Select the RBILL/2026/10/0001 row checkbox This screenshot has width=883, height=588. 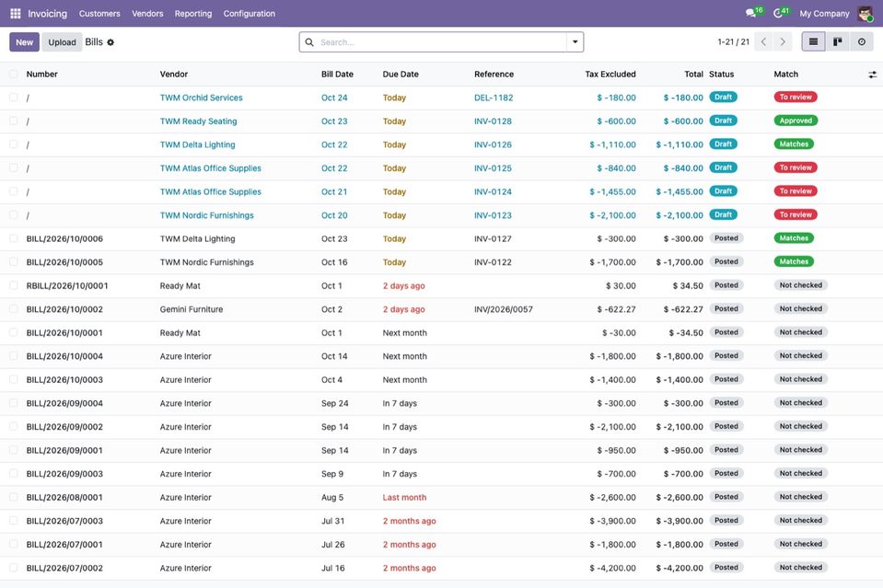tap(14, 286)
